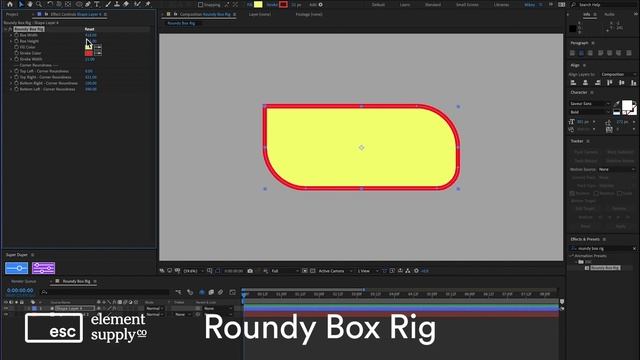Viewport: 640px width, 360px height.
Task: Collapse the Roundy Box Rig effect group
Action: (5, 29)
